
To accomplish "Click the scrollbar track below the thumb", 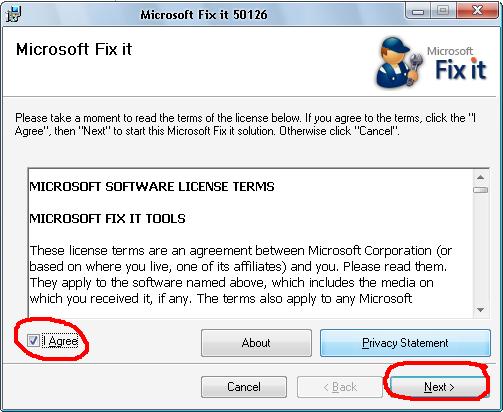I will coord(480,248).
